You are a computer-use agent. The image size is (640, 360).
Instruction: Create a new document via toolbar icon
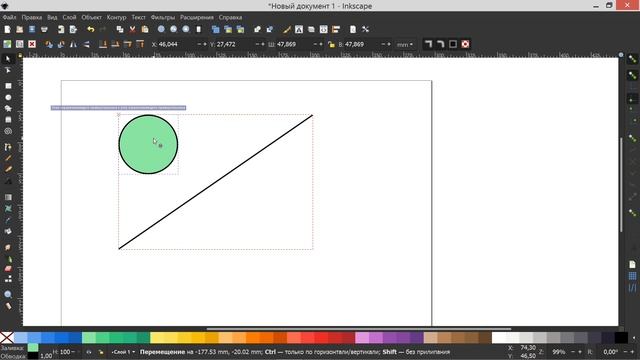pyautogui.click(x=7, y=29)
